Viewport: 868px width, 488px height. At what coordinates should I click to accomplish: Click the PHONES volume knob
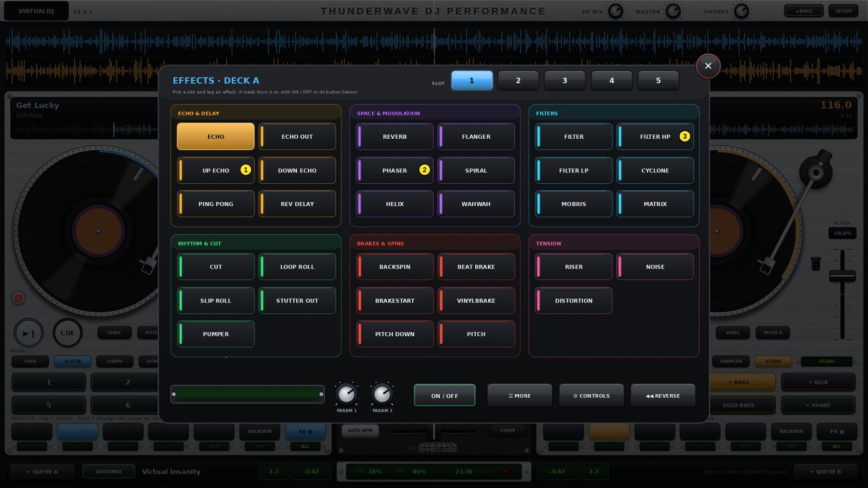[x=742, y=11]
